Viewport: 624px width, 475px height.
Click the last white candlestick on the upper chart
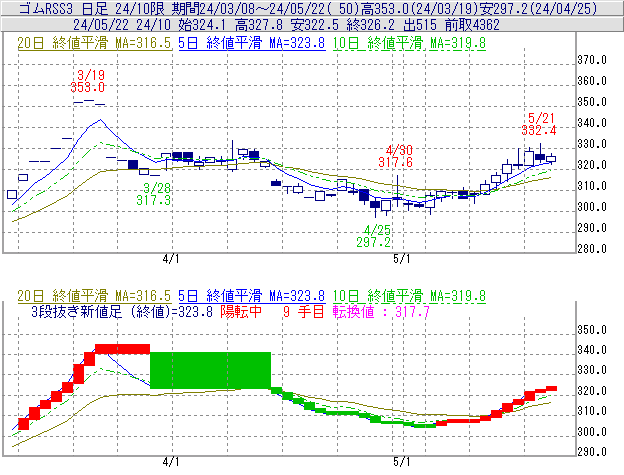(x=551, y=159)
